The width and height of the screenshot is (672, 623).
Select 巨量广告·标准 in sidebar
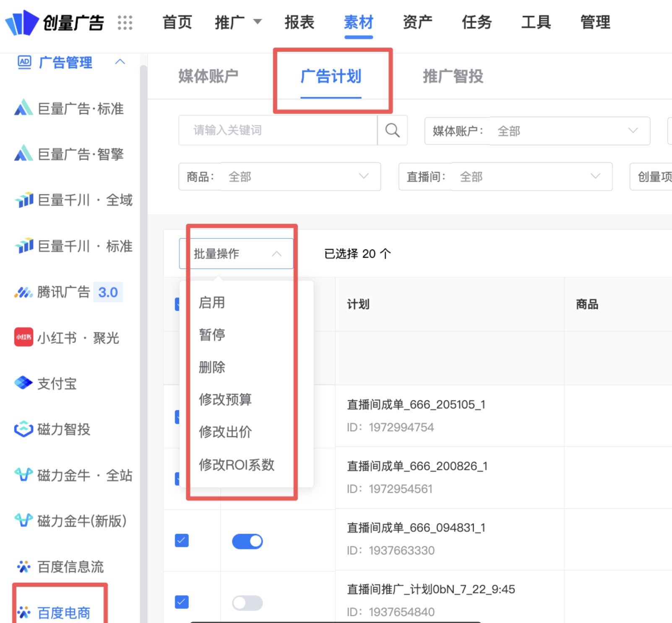(x=69, y=109)
